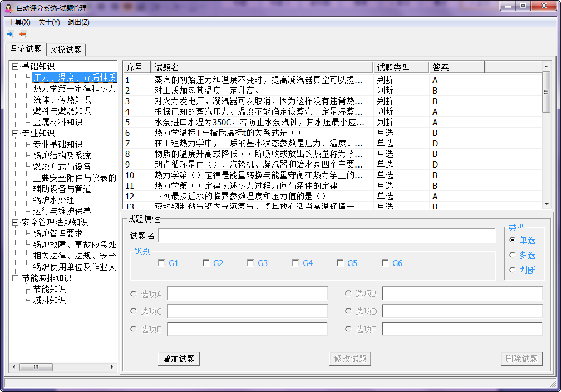The width and height of the screenshot is (561, 392).
Task: Open the 工具(X) menu
Action: (x=19, y=22)
